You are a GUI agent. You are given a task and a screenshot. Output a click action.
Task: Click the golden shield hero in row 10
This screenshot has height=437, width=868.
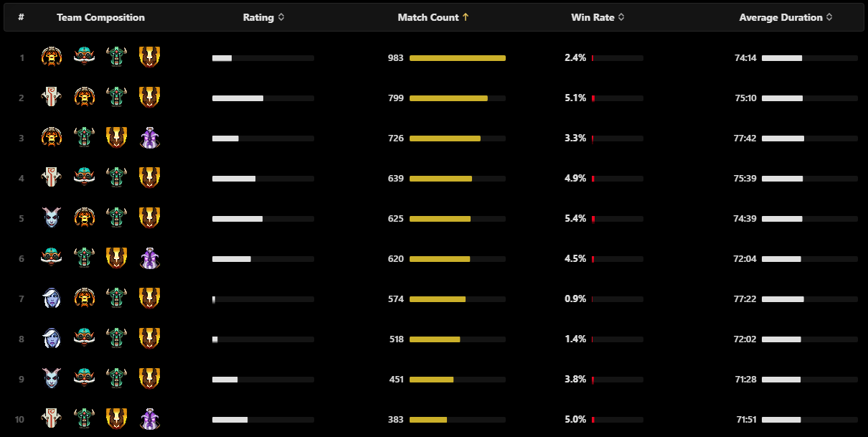pyautogui.click(x=116, y=418)
